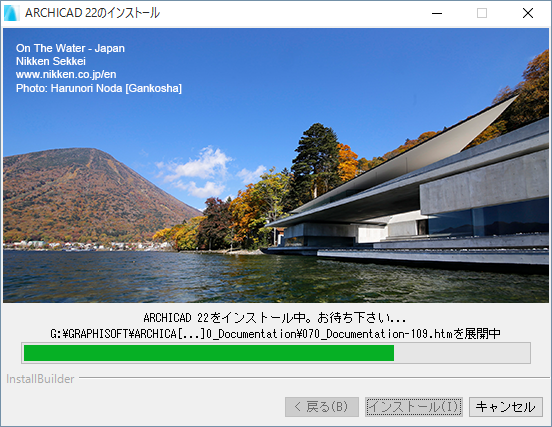The height and width of the screenshot is (427, 552).
Task: Minimize the ARCHICAD 22 installer window
Action: click(437, 13)
